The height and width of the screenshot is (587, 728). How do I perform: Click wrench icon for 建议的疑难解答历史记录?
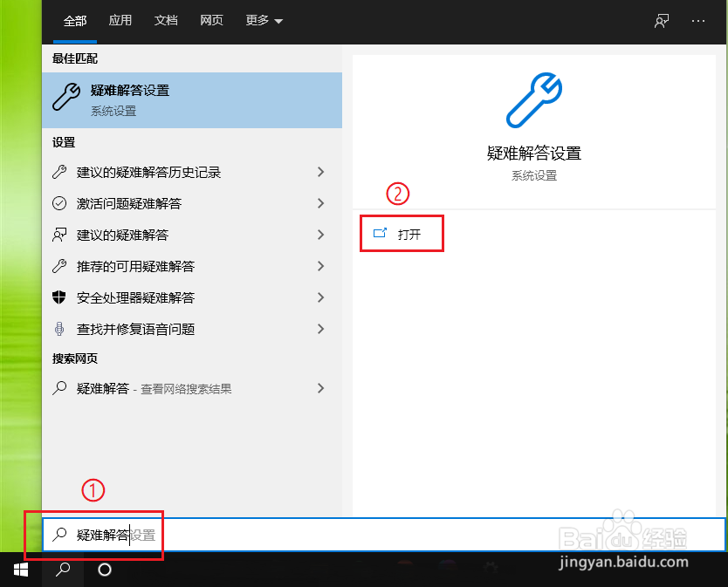point(59,172)
